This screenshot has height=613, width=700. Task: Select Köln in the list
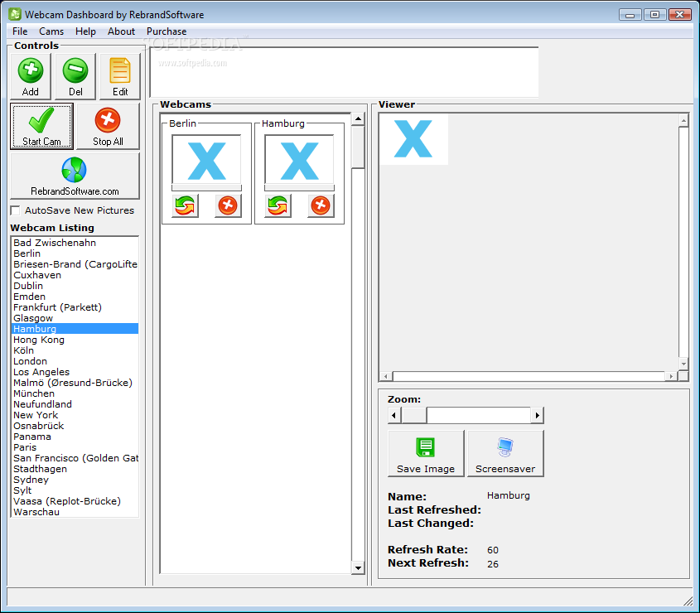[75, 350]
